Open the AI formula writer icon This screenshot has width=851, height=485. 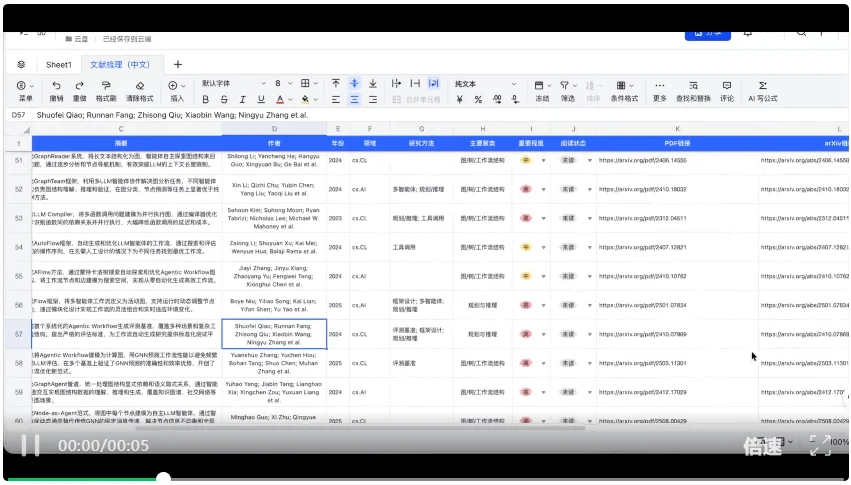[x=763, y=85]
